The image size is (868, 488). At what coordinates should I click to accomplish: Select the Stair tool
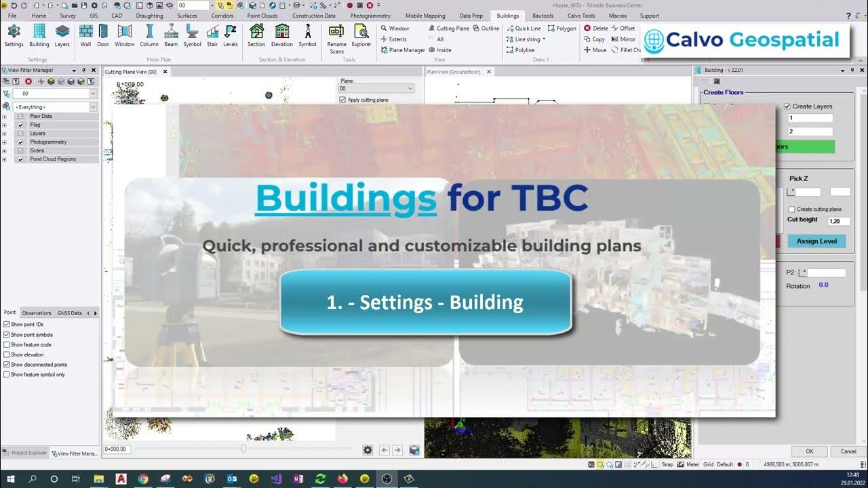click(x=212, y=36)
